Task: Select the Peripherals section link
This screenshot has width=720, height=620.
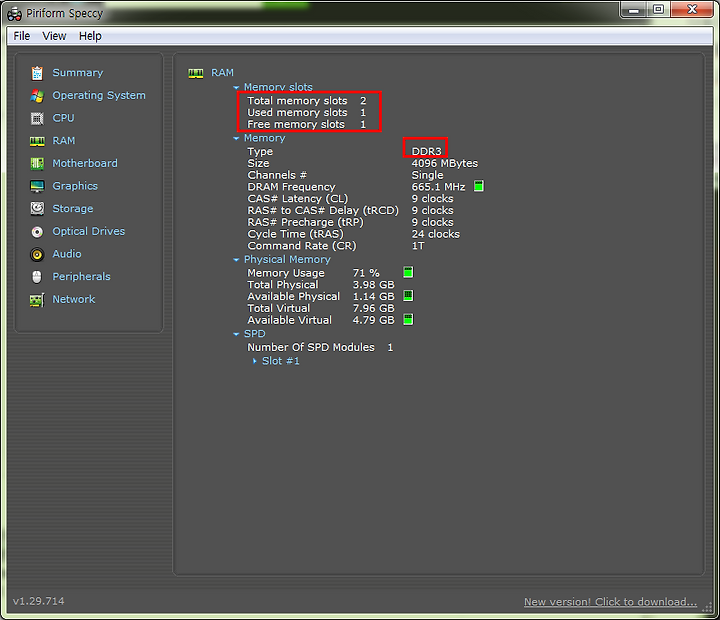Action: (81, 276)
